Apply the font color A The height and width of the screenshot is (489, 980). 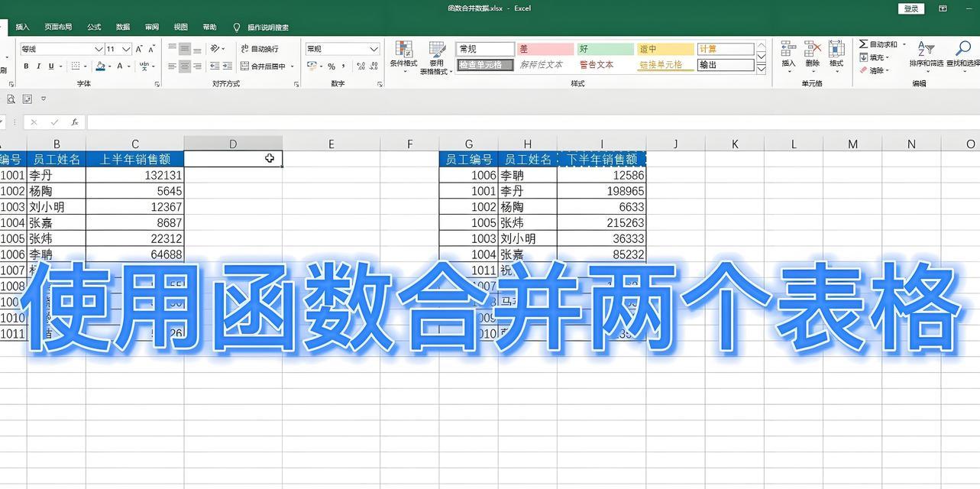click(x=121, y=66)
